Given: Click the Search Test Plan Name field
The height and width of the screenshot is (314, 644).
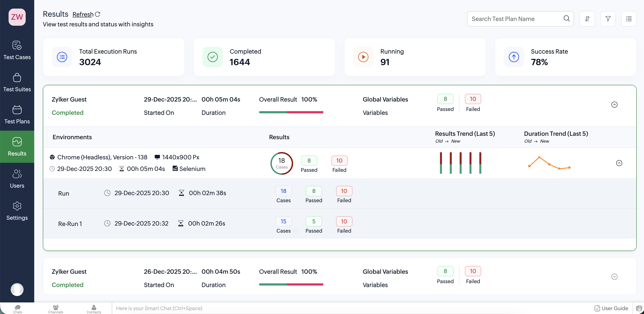Looking at the screenshot, I should (x=515, y=19).
